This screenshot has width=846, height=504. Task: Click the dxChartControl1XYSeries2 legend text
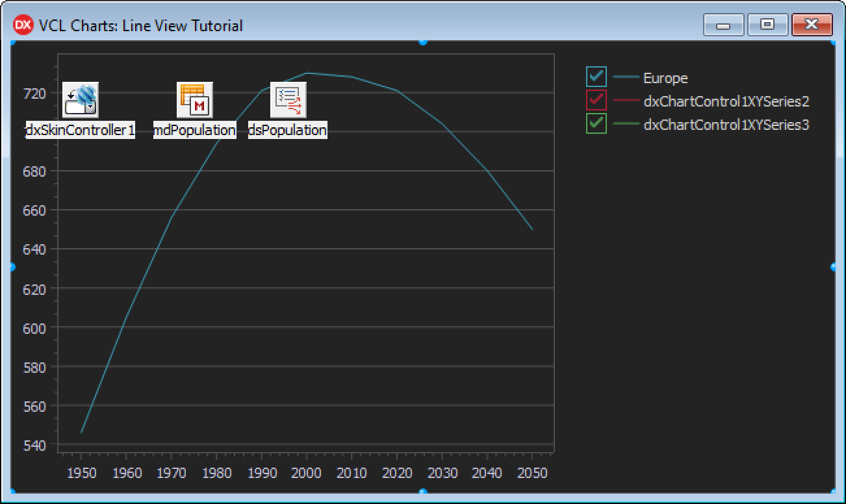point(726,101)
